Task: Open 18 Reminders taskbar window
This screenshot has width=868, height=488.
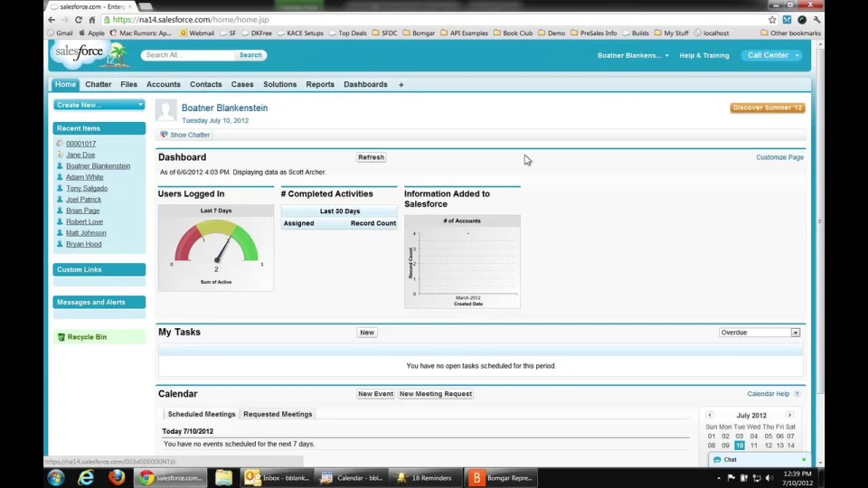Action: (425, 477)
